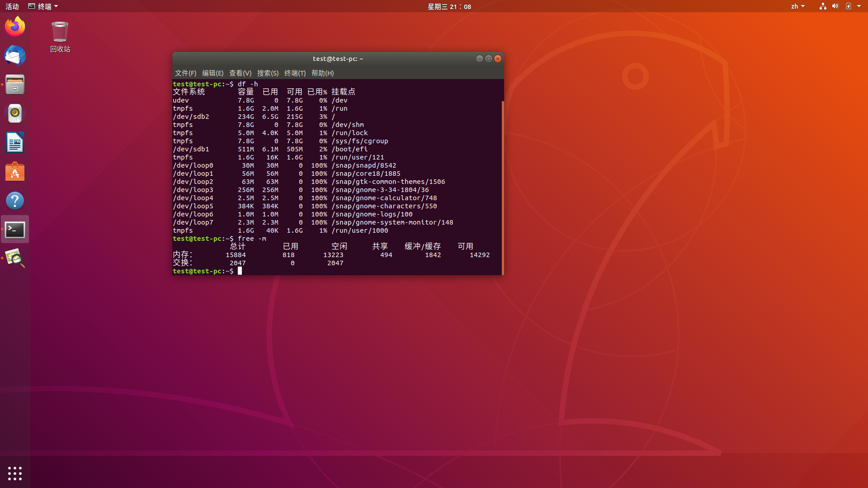This screenshot has width=868, height=488.
Task: Launch Firefox from the dock
Action: [15, 26]
